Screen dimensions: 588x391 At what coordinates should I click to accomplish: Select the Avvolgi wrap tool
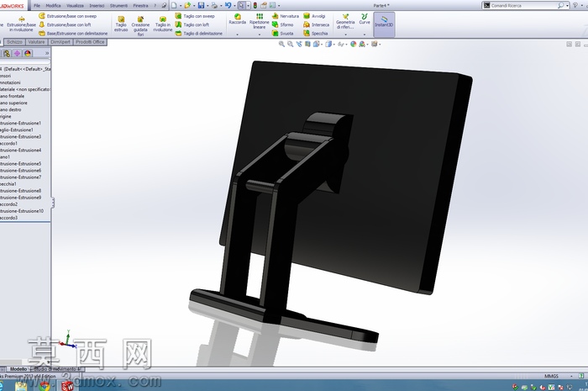[x=314, y=16]
